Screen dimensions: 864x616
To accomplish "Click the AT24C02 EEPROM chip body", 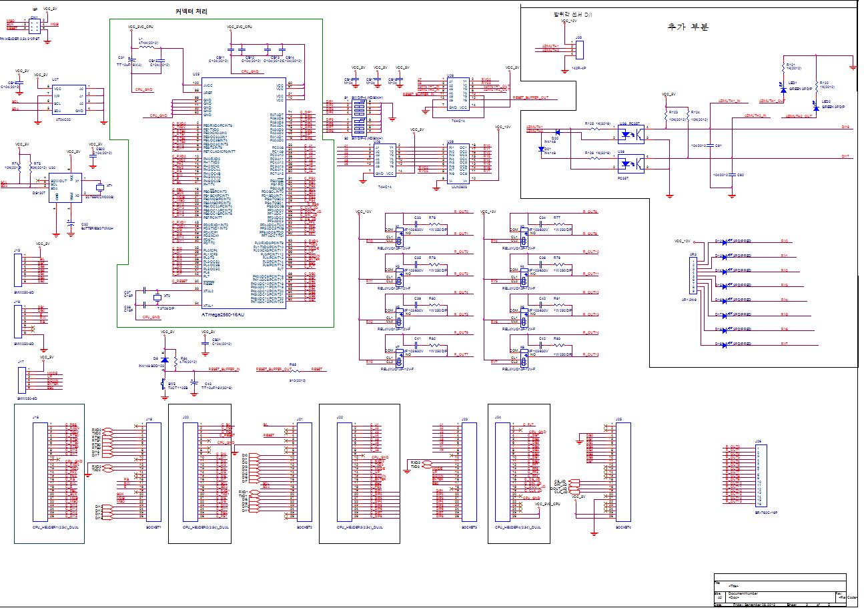I will pyautogui.click(x=68, y=99).
